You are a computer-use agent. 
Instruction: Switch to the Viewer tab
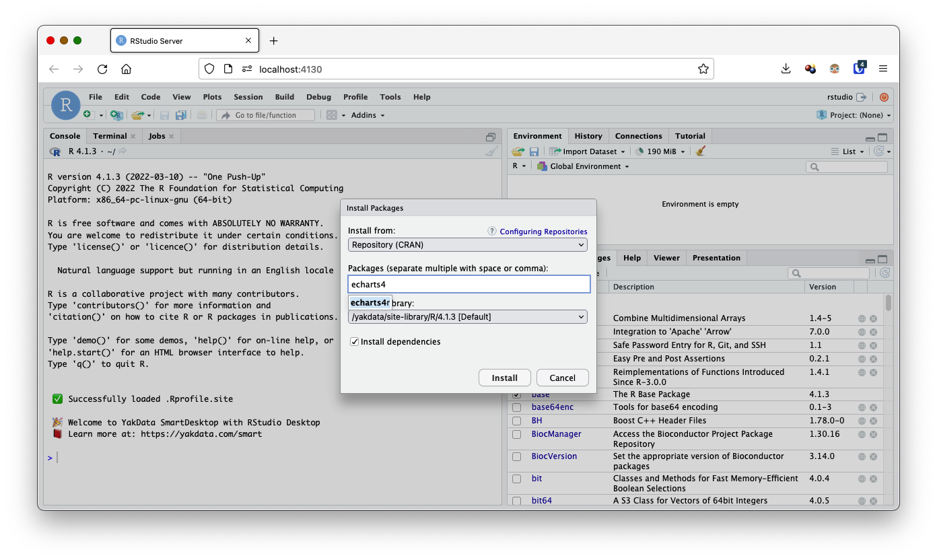pyautogui.click(x=666, y=258)
